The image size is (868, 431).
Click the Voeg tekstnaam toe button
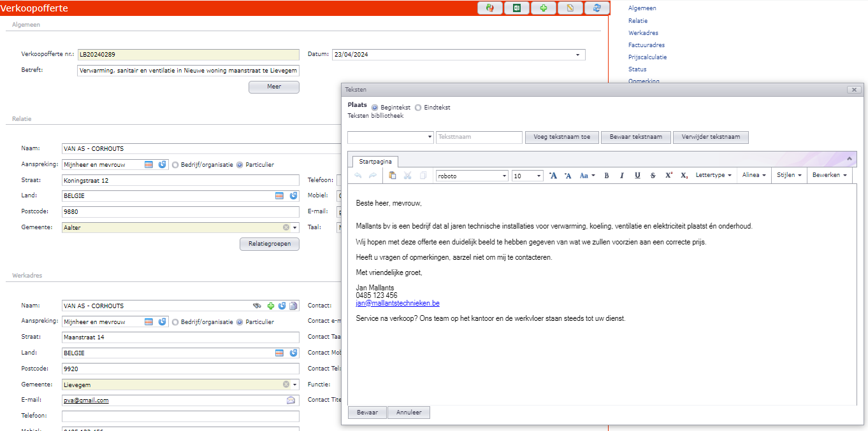point(563,137)
